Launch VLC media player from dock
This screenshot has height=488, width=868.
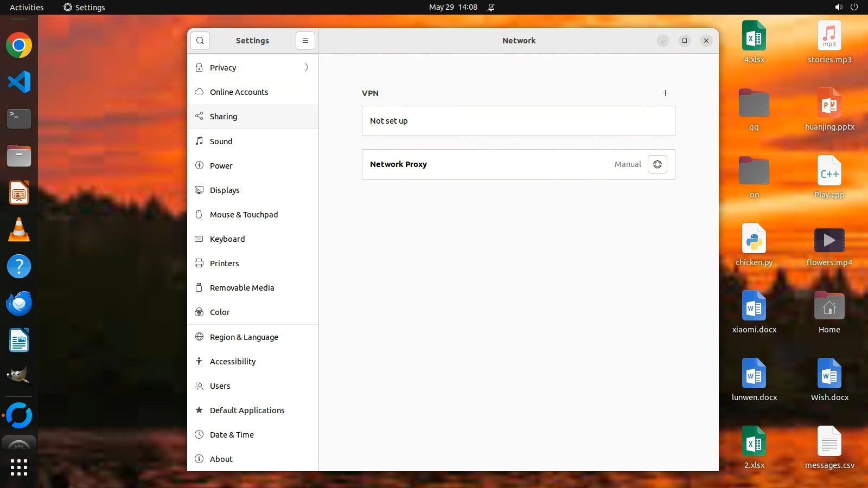pyautogui.click(x=19, y=230)
